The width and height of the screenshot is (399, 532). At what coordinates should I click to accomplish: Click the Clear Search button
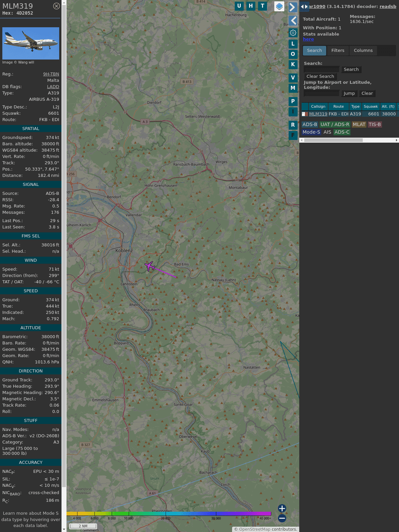pos(320,76)
